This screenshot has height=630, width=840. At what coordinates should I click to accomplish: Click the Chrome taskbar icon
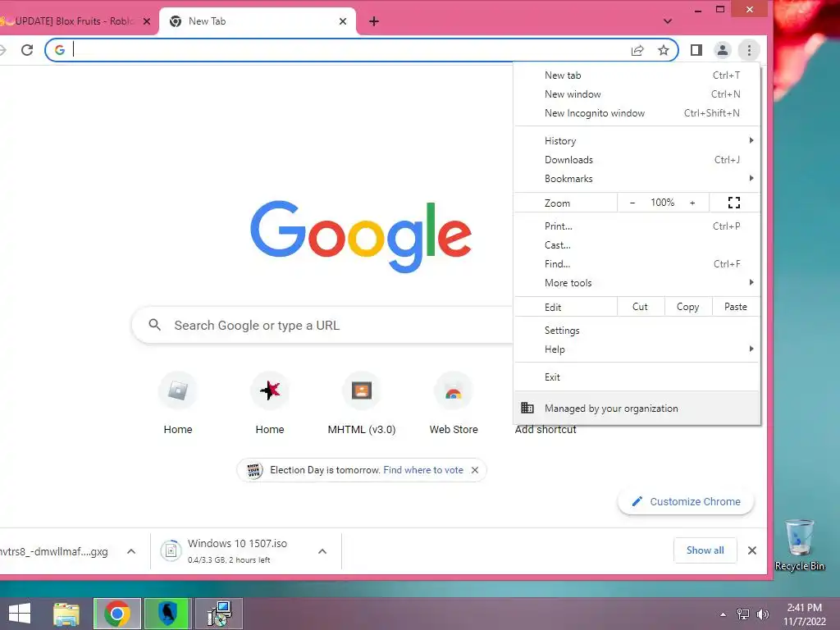tap(117, 614)
